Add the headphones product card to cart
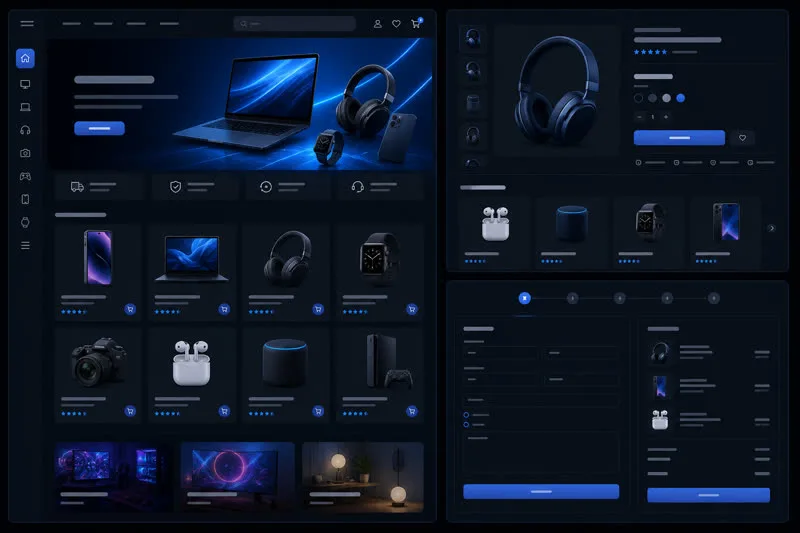 click(318, 309)
